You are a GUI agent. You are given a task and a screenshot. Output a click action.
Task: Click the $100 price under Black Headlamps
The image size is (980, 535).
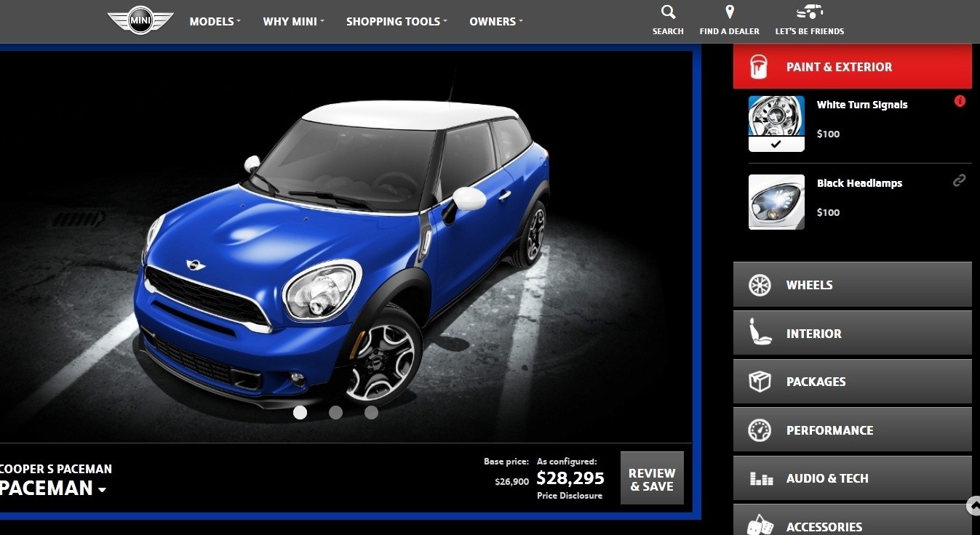(x=828, y=212)
